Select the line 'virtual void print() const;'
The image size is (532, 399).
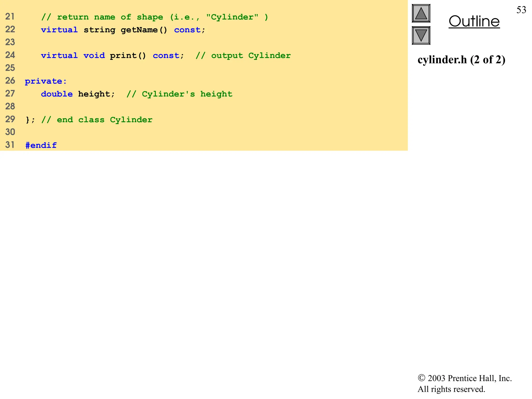(x=112, y=56)
